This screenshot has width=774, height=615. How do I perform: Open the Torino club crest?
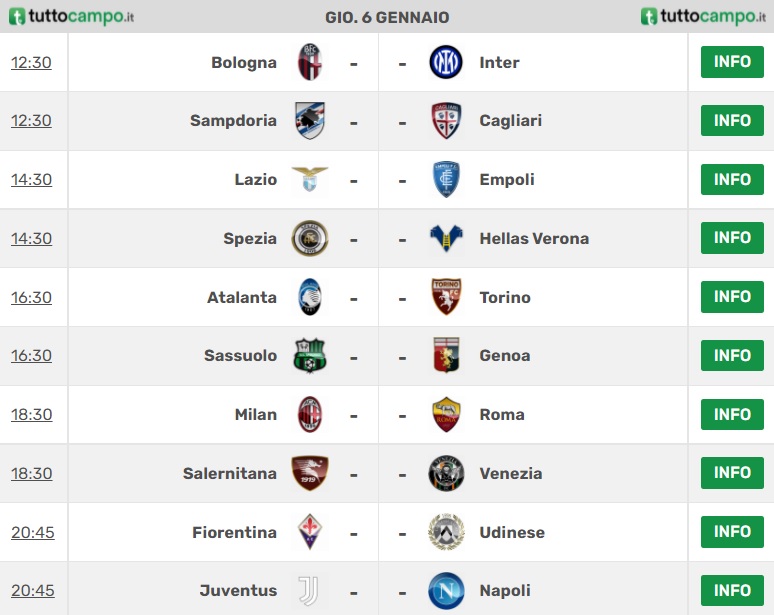(446, 297)
